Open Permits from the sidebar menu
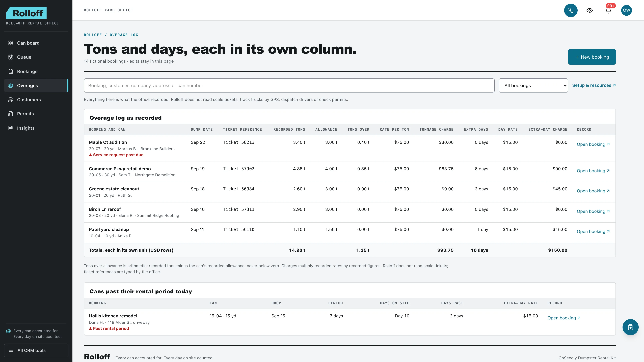644x362 pixels. 36,114
